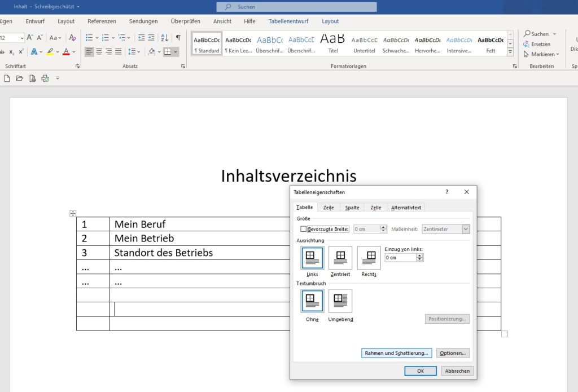Choose Umgebend text wrapping
This screenshot has height=392, width=578.
pos(340,301)
